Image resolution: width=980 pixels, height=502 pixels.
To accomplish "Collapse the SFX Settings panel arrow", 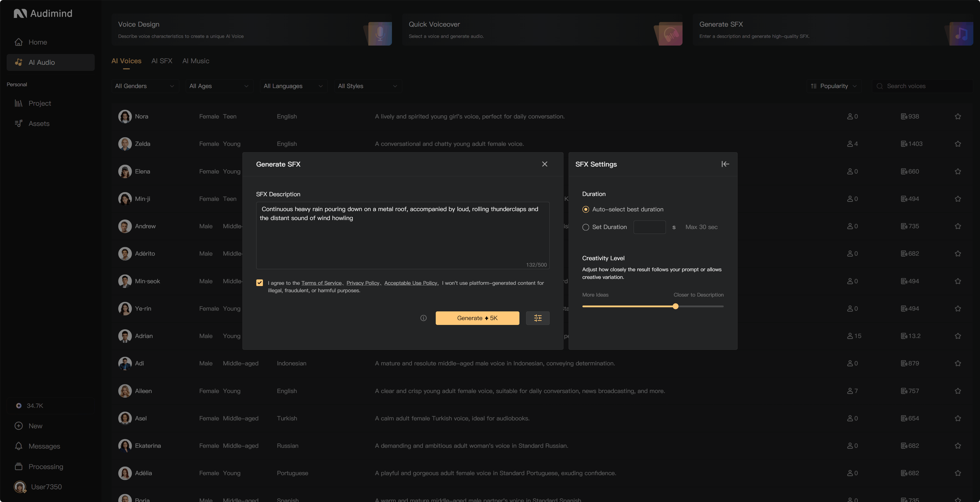I will 725,164.
